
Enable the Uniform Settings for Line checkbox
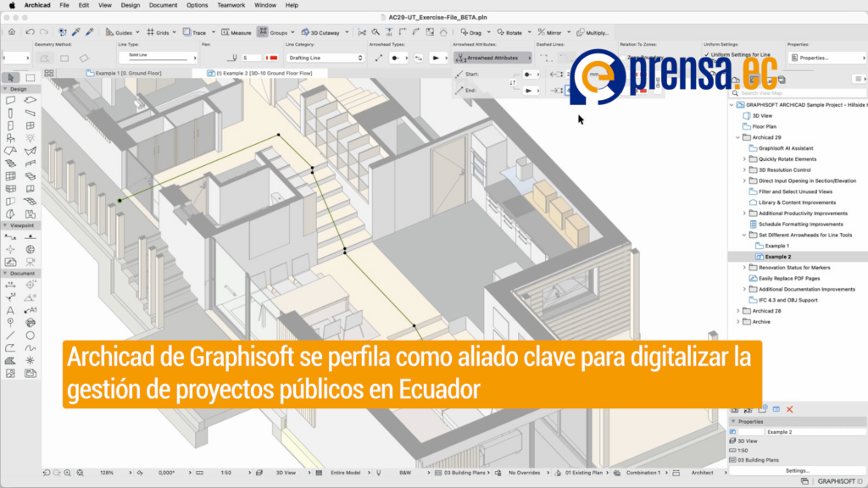pos(709,53)
